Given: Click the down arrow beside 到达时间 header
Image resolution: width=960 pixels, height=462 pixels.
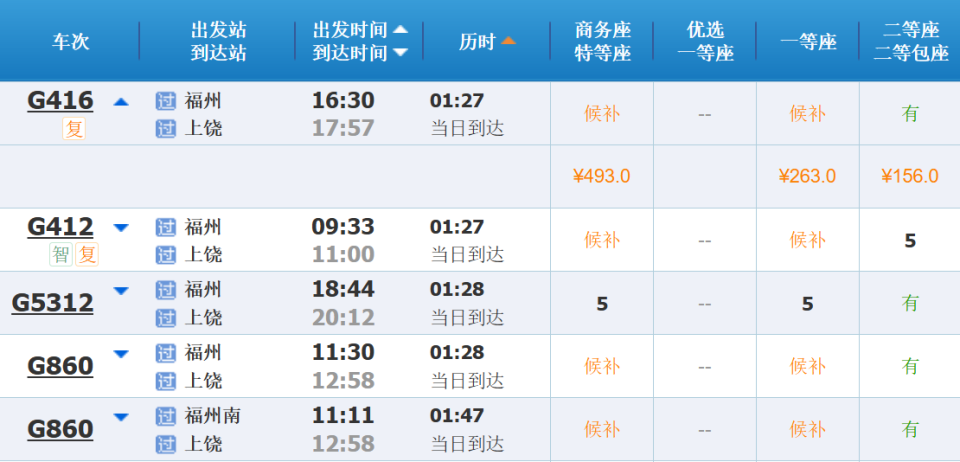Looking at the screenshot, I should pos(400,53).
